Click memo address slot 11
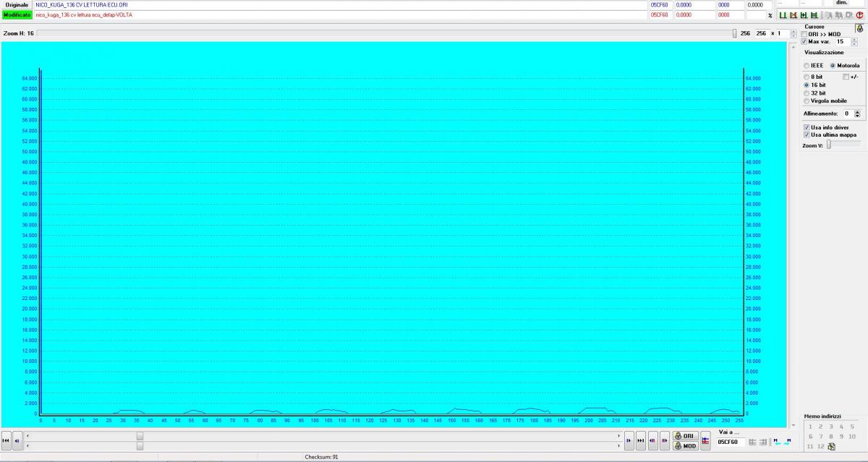This screenshot has width=868, height=462. click(810, 446)
